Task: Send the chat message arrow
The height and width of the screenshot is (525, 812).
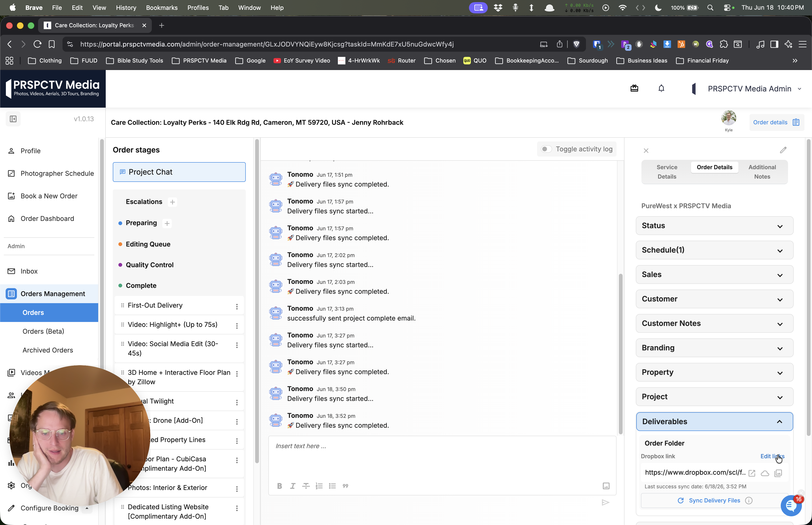Action: (605, 502)
